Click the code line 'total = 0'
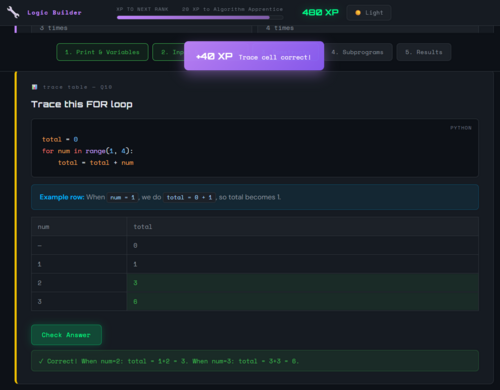Screen dimensions: 500x390 60,139
